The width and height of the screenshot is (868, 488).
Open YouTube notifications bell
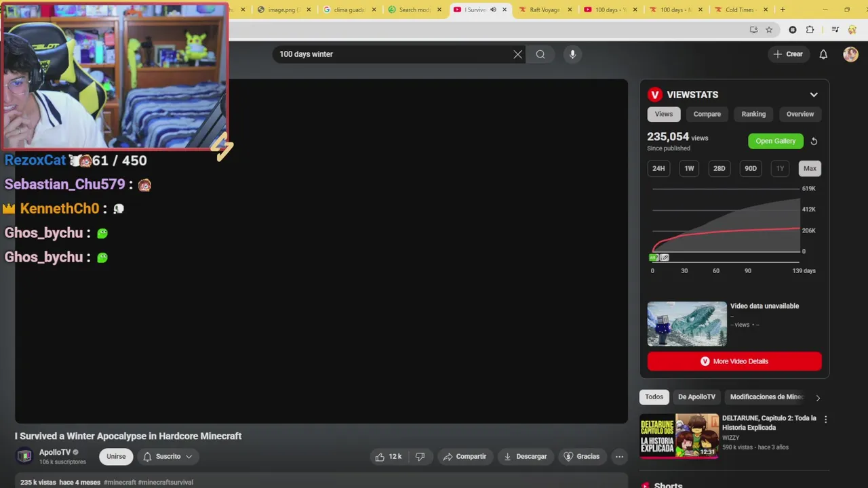[x=823, y=54]
